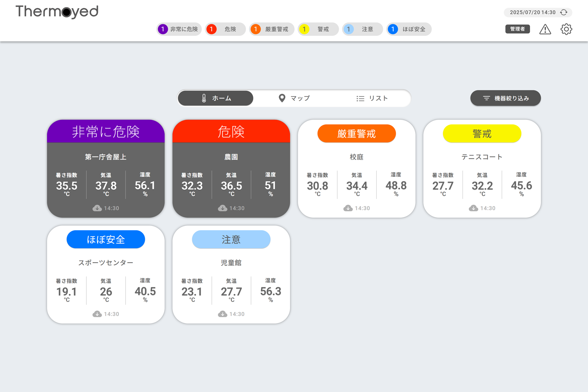Image resolution: width=588 pixels, height=392 pixels.
Task: Toggle the ほぼ安全 status filter chip
Action: click(x=409, y=29)
